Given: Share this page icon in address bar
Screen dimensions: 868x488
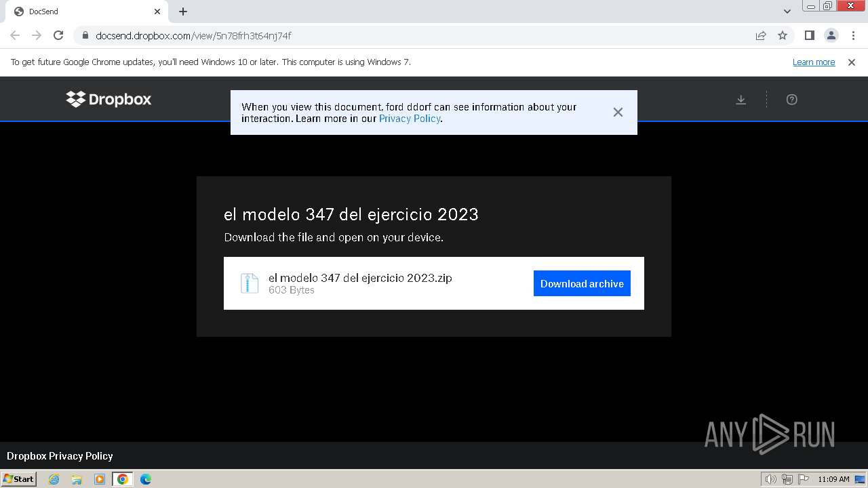Looking at the screenshot, I should tap(761, 35).
